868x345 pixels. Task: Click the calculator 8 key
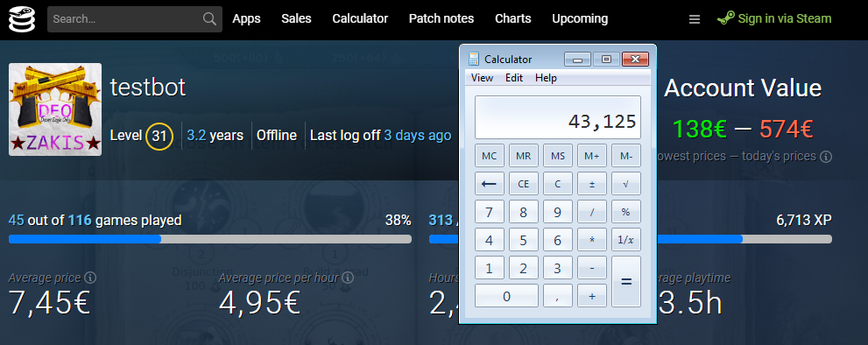click(x=524, y=212)
